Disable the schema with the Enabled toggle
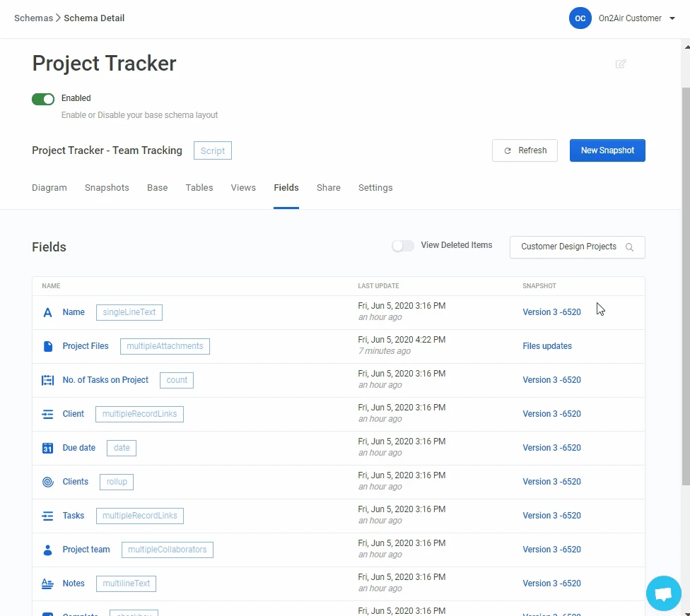 [43, 99]
